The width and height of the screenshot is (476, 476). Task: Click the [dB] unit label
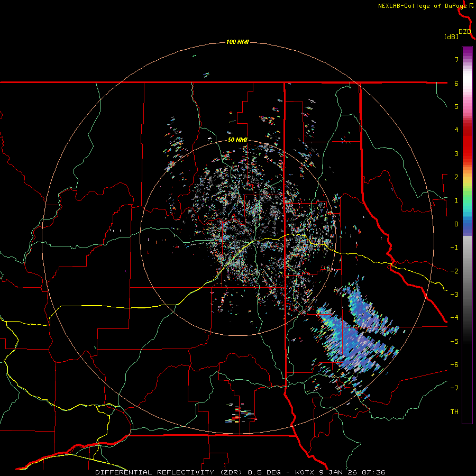coord(452,37)
